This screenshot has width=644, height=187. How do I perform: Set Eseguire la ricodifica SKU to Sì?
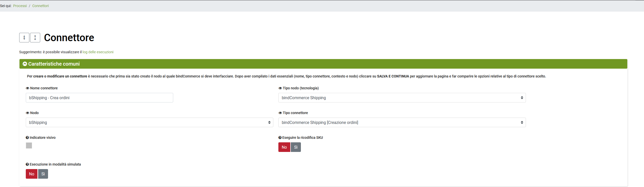296,147
